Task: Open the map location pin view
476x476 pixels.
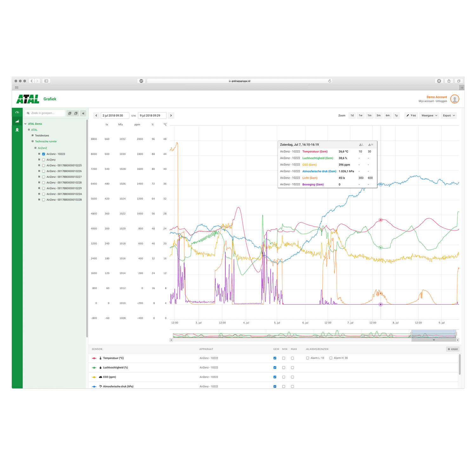Action: pyautogui.click(x=17, y=130)
